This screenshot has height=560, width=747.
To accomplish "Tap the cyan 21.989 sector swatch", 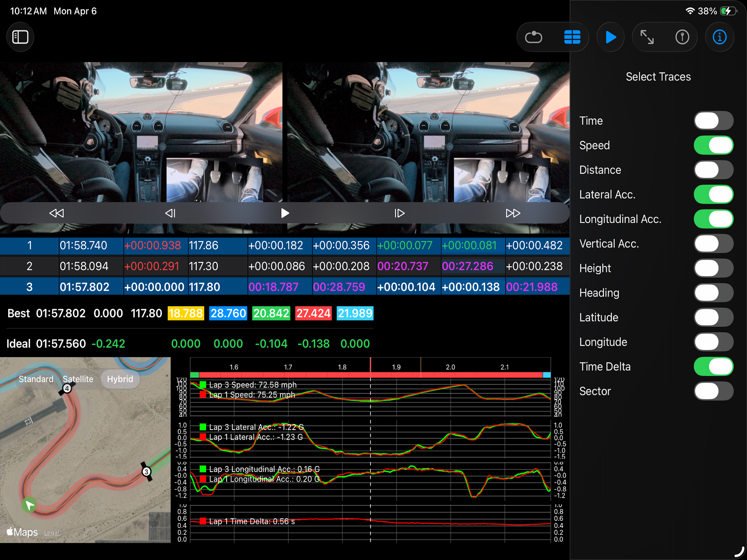I will click(x=355, y=313).
